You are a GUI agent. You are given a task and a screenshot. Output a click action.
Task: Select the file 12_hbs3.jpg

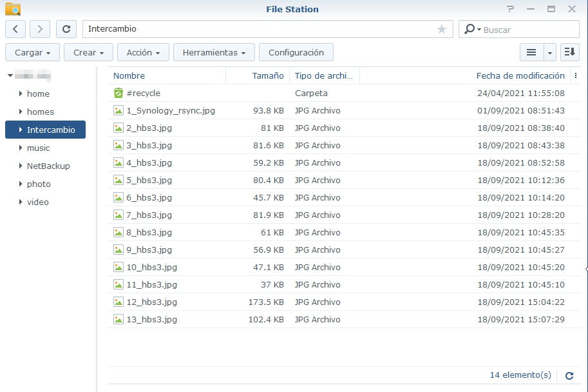point(152,302)
